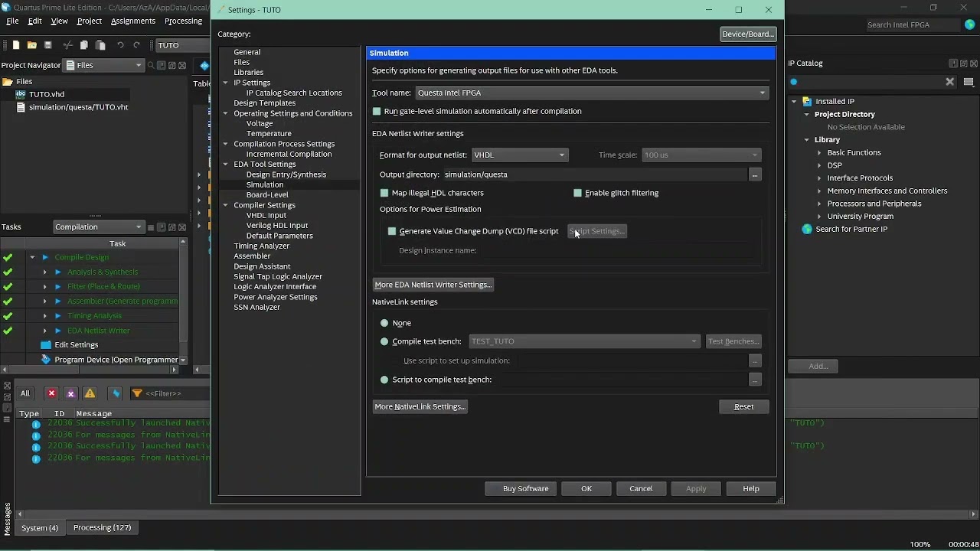980x551 pixels.
Task: Enable Run gate-level simulation automatically checkbox
Action: [377, 112]
